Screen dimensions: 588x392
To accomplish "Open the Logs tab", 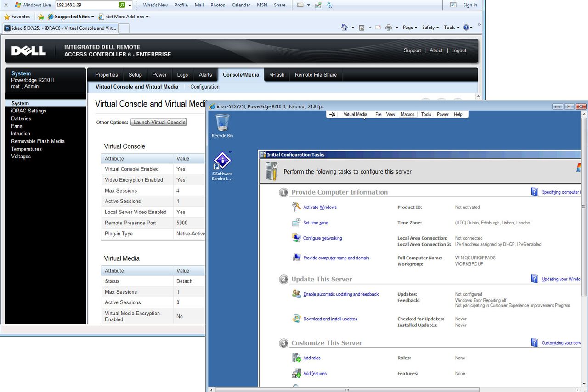I will click(182, 75).
